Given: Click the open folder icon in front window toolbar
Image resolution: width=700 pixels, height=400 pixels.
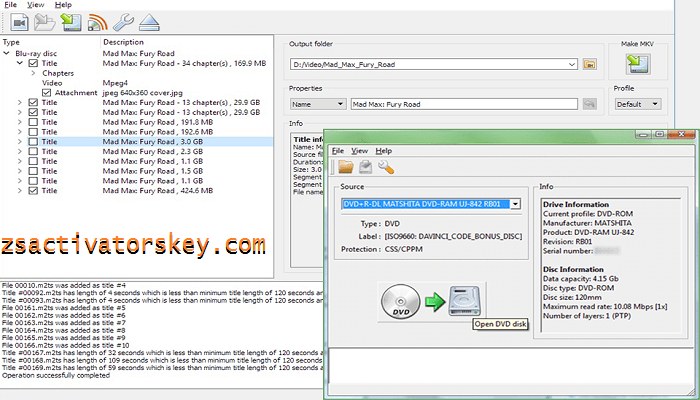Looking at the screenshot, I should click(x=346, y=167).
